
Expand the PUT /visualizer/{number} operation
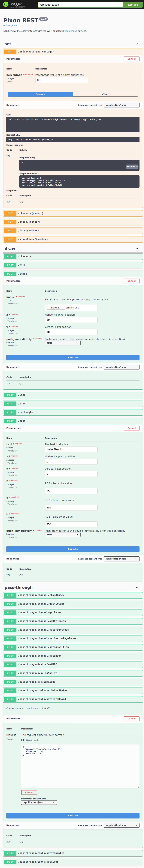coord(73,239)
